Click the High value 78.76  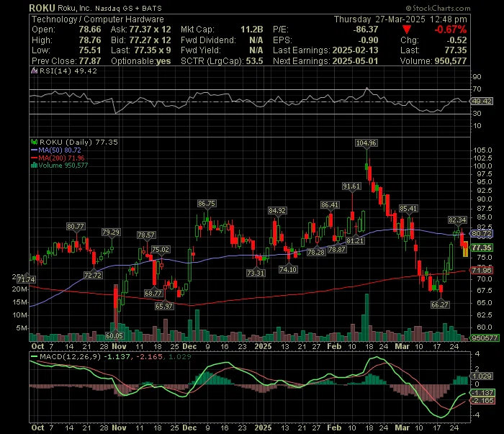tap(90, 40)
